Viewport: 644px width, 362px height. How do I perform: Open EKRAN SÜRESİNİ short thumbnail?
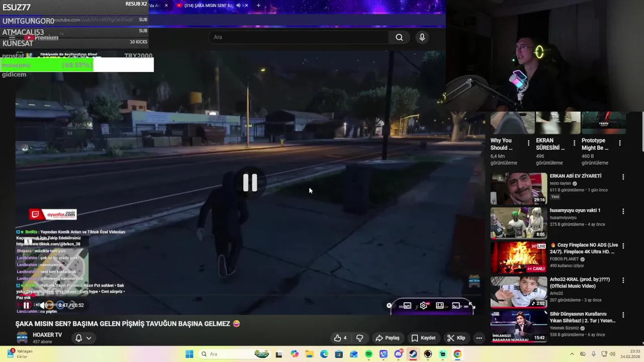(557, 122)
